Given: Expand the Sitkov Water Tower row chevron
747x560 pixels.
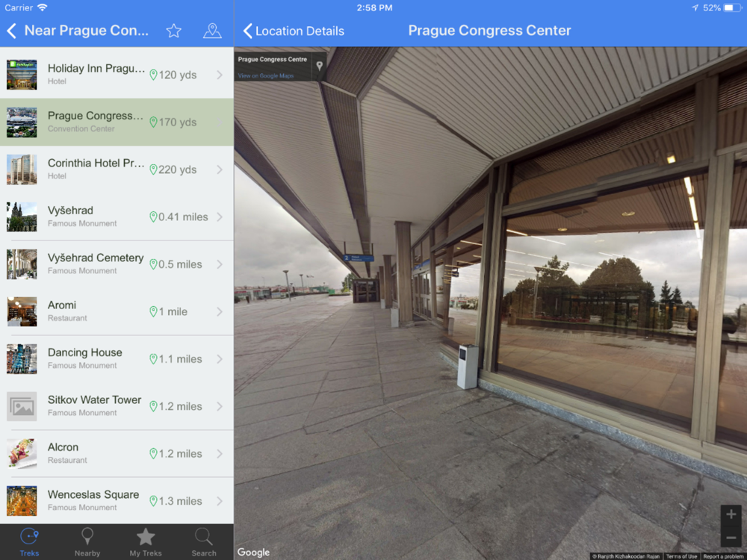Looking at the screenshot, I should coord(220,407).
